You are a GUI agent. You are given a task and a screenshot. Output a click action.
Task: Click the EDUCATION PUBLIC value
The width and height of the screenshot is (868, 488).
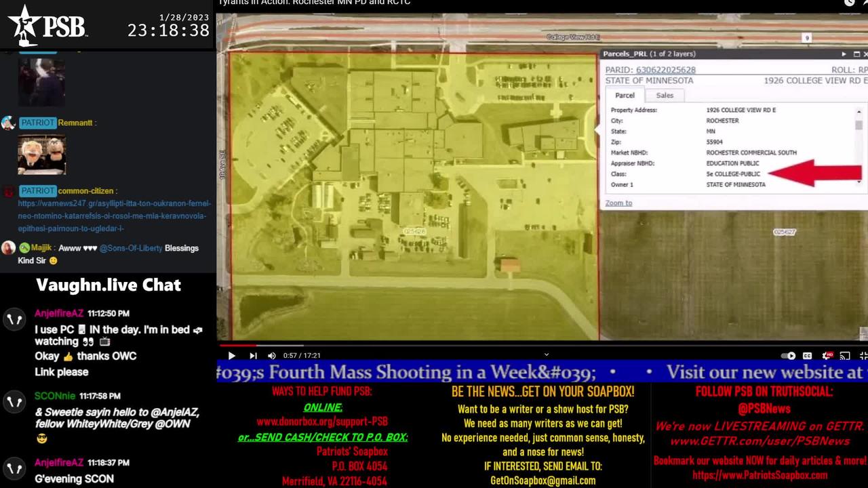pos(732,163)
